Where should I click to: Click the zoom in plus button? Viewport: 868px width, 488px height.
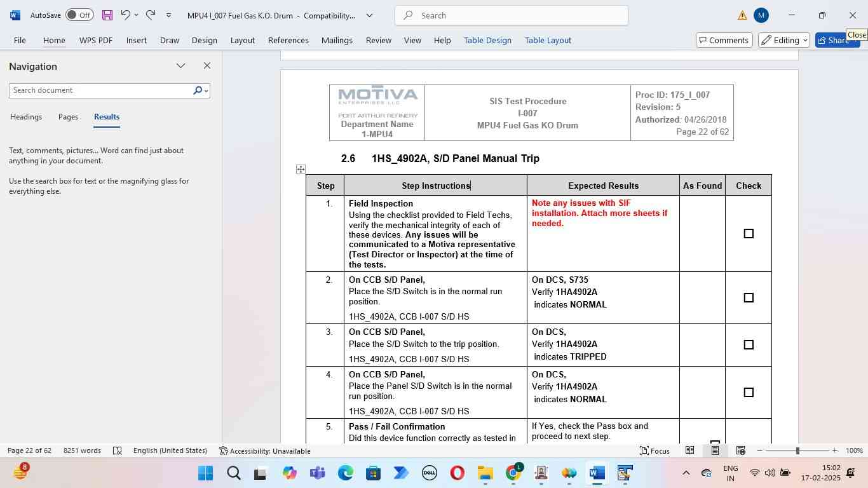(x=834, y=451)
